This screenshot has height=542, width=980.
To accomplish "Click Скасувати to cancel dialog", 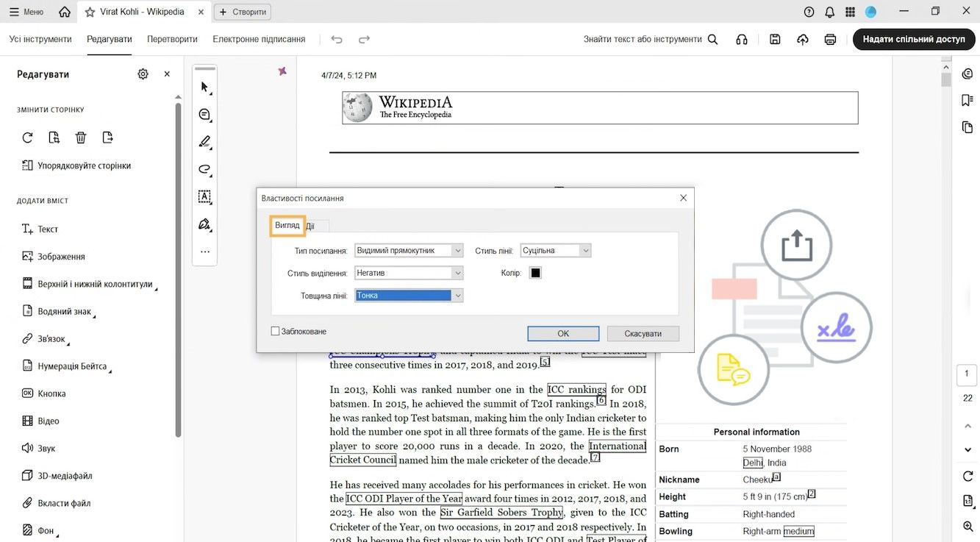I will [643, 333].
